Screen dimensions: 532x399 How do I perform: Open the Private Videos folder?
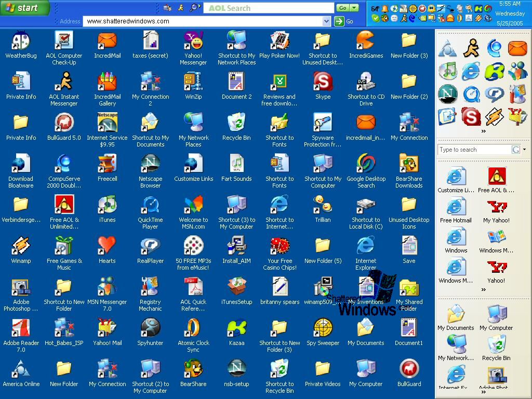pyautogui.click(x=323, y=373)
